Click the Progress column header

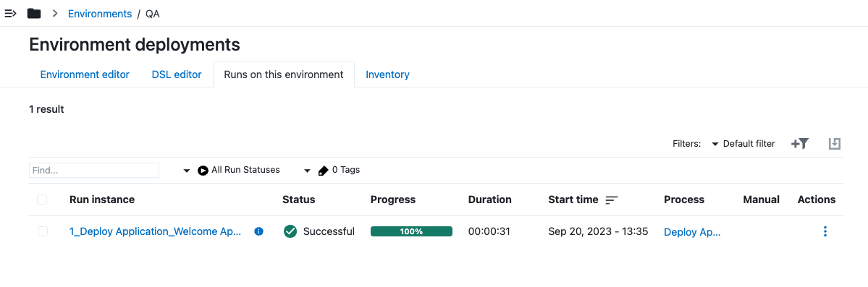click(393, 200)
